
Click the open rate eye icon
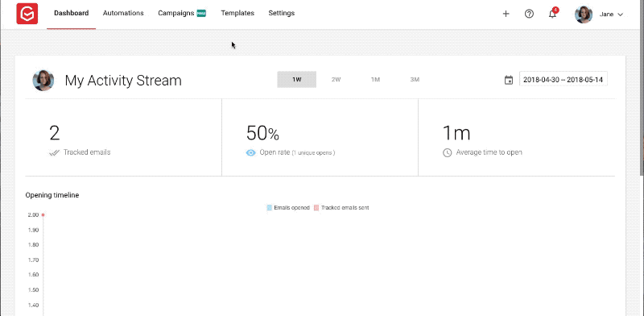(250, 152)
